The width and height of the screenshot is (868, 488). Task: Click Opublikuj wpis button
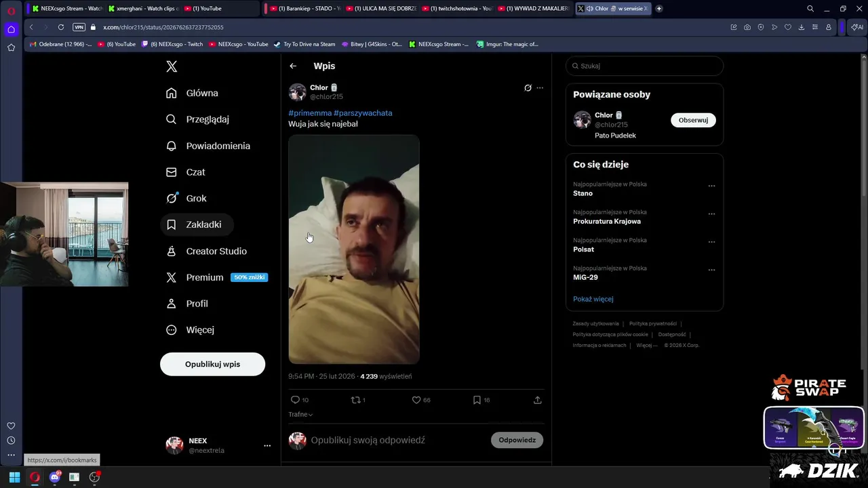coord(212,364)
